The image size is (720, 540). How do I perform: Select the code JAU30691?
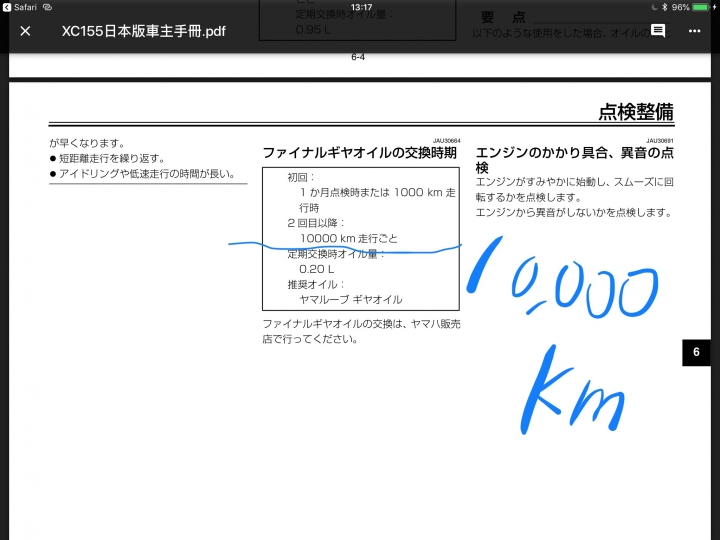(x=660, y=141)
